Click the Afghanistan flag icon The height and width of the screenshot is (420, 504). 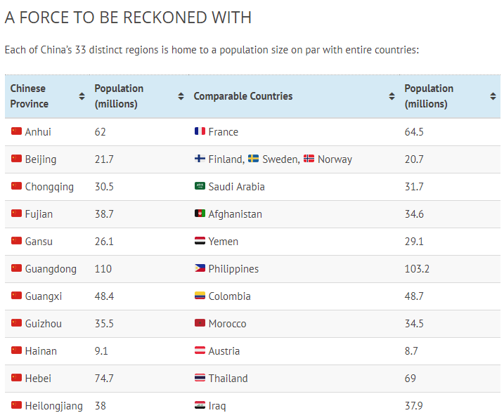click(200, 214)
